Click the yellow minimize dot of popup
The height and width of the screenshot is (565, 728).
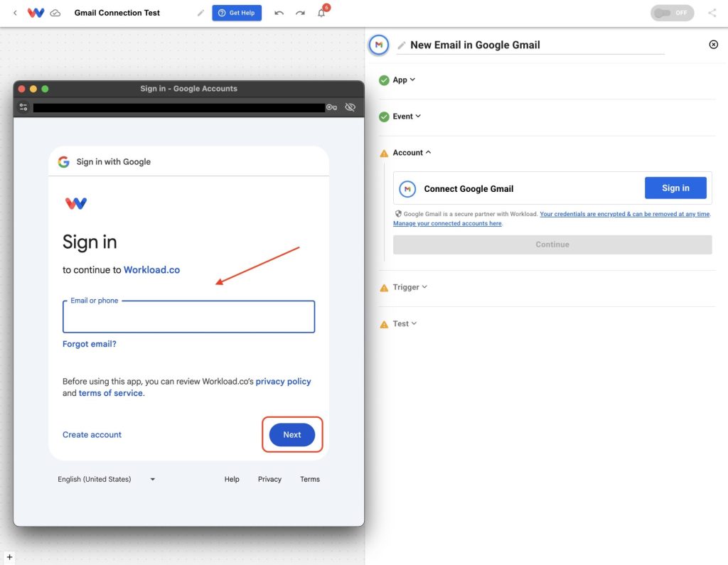pyautogui.click(x=33, y=89)
